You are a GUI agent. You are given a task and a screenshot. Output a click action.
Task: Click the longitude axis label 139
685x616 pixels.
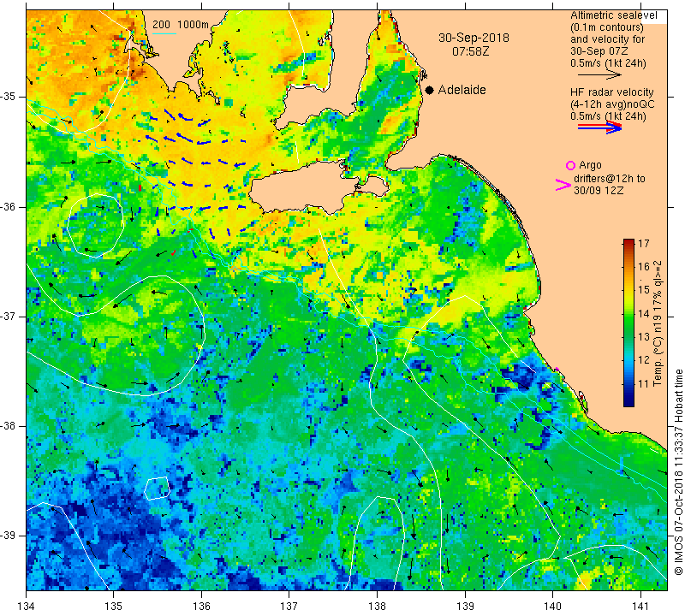tap(465, 607)
